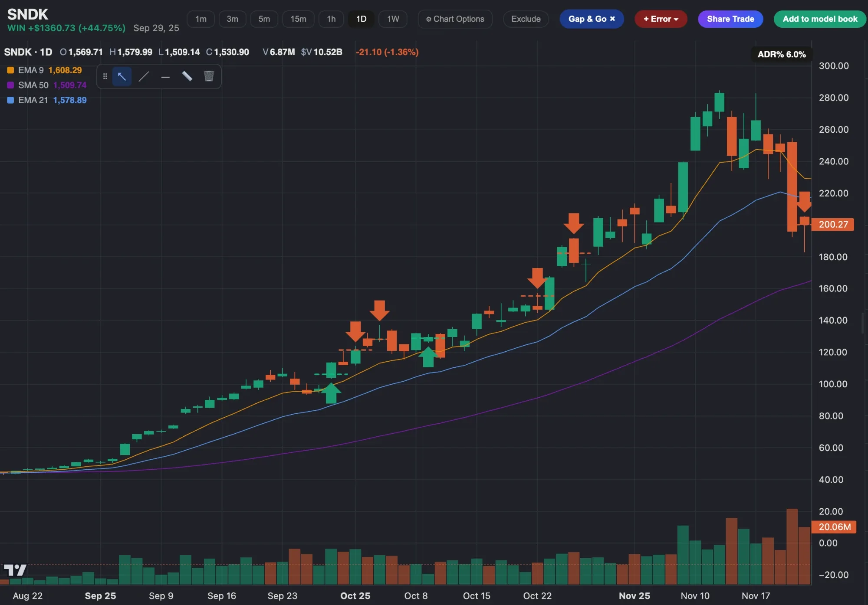Switch to the 1m timeframe
868x605 pixels.
[201, 19]
